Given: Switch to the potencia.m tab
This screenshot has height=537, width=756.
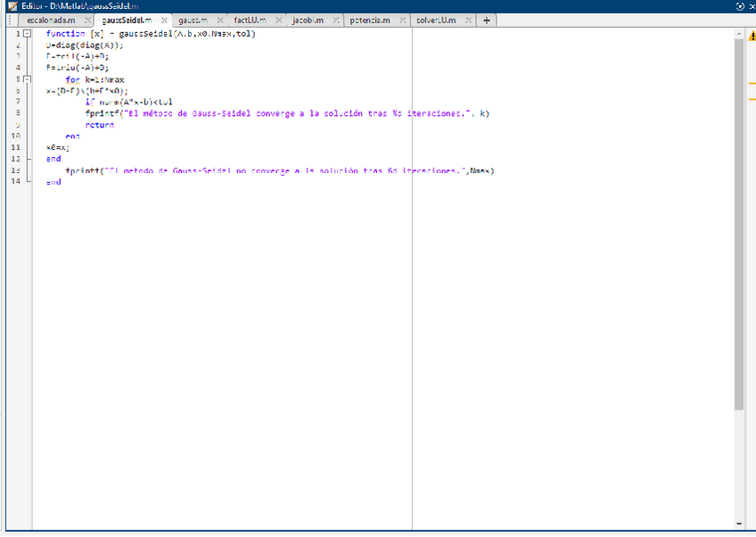Looking at the screenshot, I should click(369, 20).
